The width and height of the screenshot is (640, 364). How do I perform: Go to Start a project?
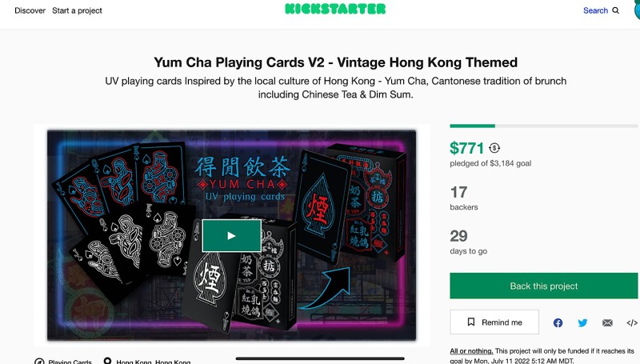(77, 10)
